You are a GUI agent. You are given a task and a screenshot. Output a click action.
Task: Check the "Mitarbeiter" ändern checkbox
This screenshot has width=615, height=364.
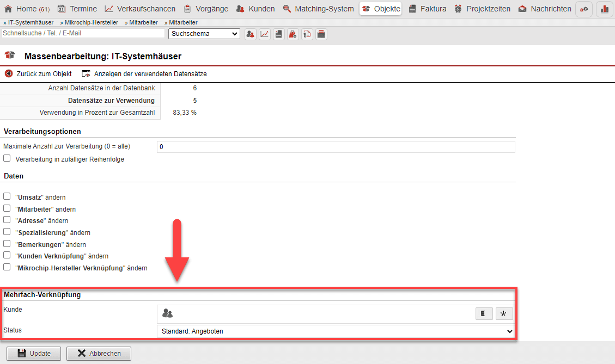coord(7,208)
